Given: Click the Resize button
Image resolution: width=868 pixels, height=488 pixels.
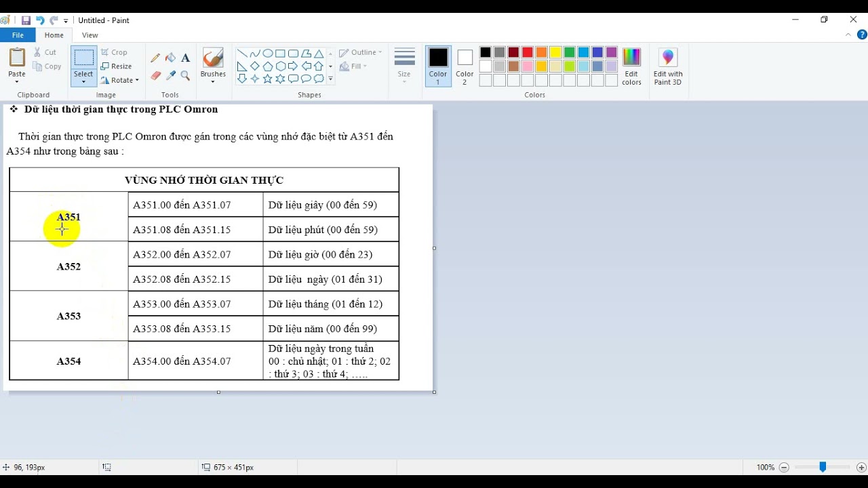Looking at the screenshot, I should [x=117, y=66].
